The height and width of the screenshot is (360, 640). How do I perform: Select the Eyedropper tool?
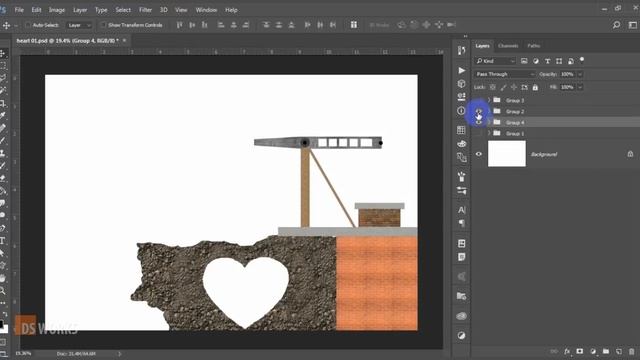[x=3, y=116]
